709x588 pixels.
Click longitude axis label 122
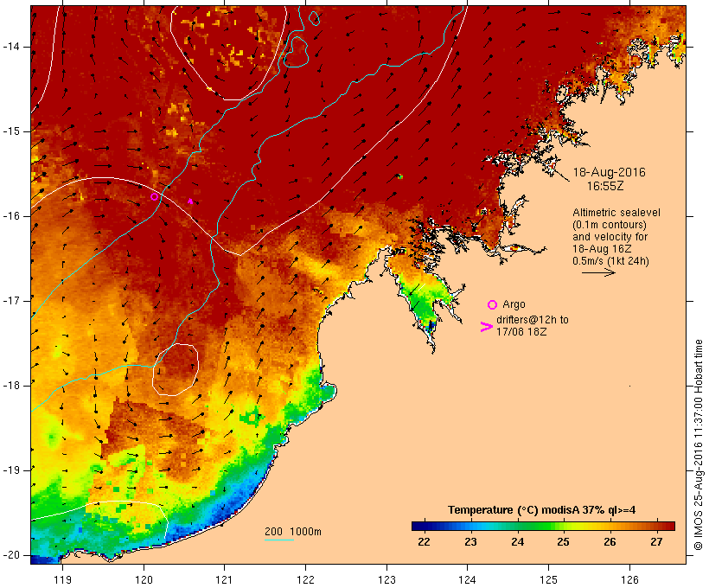(x=306, y=580)
